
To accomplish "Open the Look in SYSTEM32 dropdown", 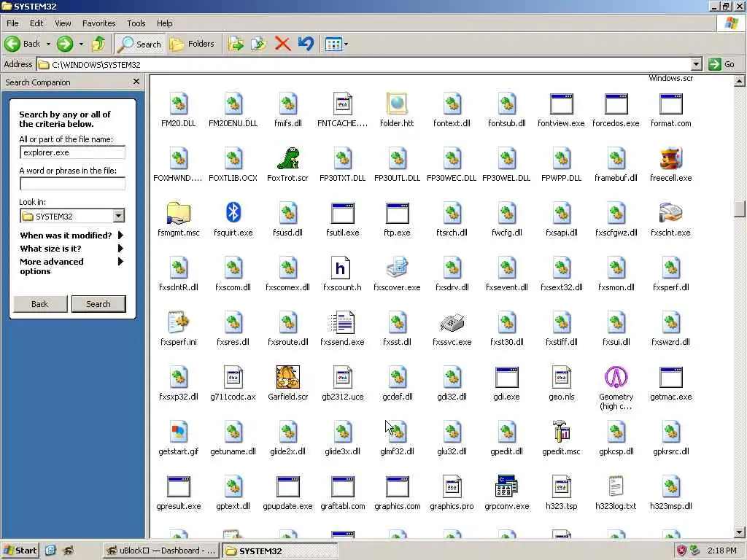I will 119,216.
